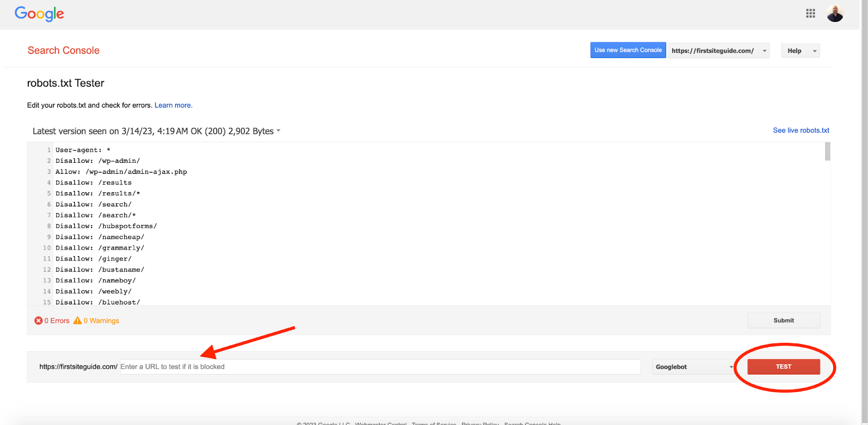Screen dimensions: 868x425
Task: Click the line 'Disallow: /results/*'
Action: [x=98, y=193]
